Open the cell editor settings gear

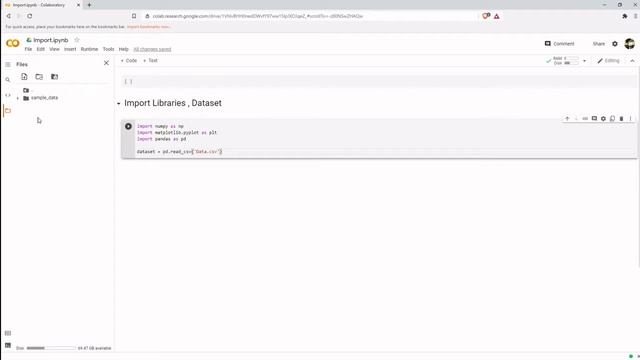coord(603,119)
